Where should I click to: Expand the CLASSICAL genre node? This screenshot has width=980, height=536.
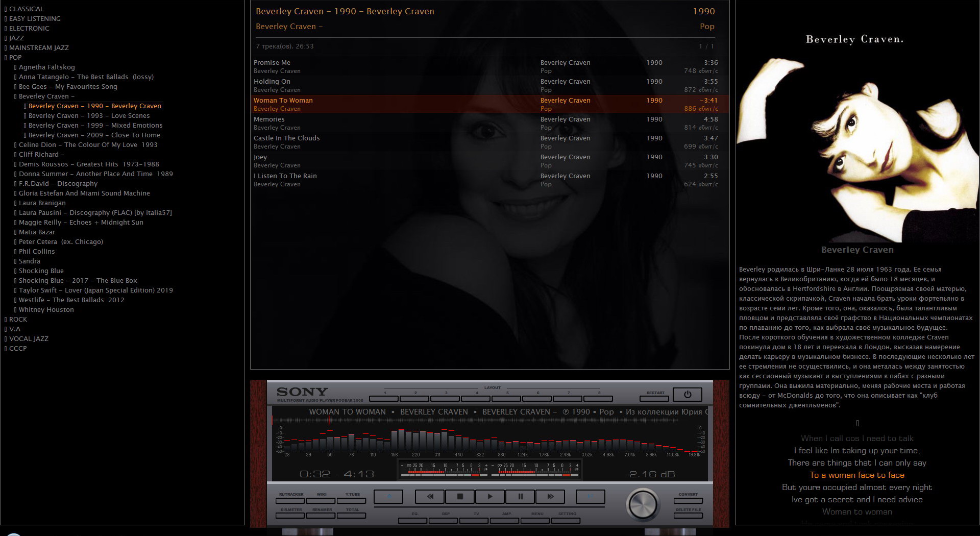click(x=6, y=9)
